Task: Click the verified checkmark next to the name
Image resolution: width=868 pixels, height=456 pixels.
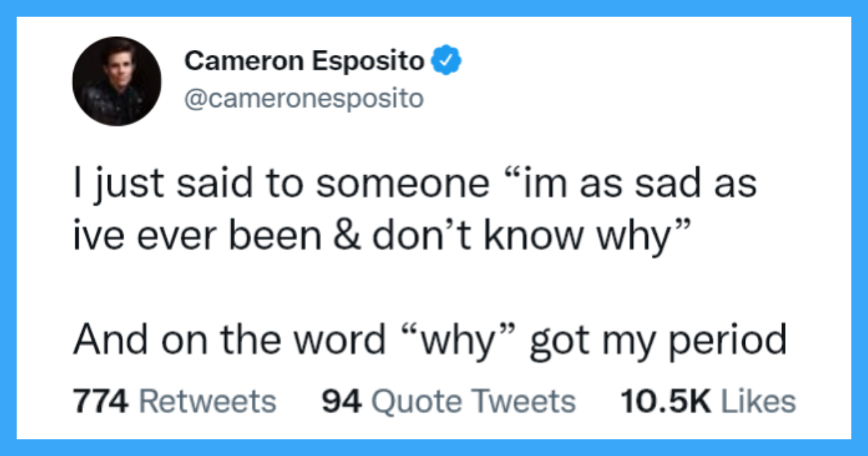Action: coord(446,61)
